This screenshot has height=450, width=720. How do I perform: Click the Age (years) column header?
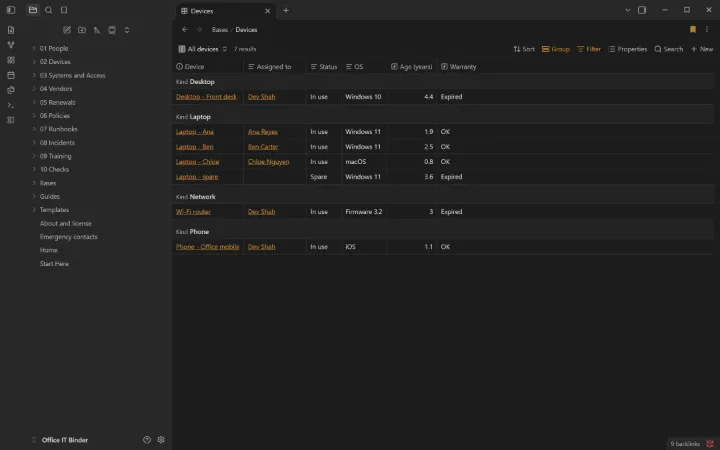click(x=412, y=67)
